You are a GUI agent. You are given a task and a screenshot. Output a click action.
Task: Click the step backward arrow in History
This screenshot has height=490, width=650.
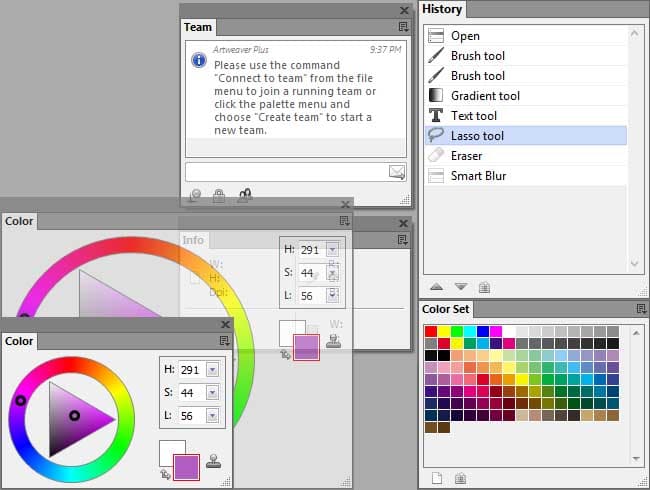coord(436,287)
